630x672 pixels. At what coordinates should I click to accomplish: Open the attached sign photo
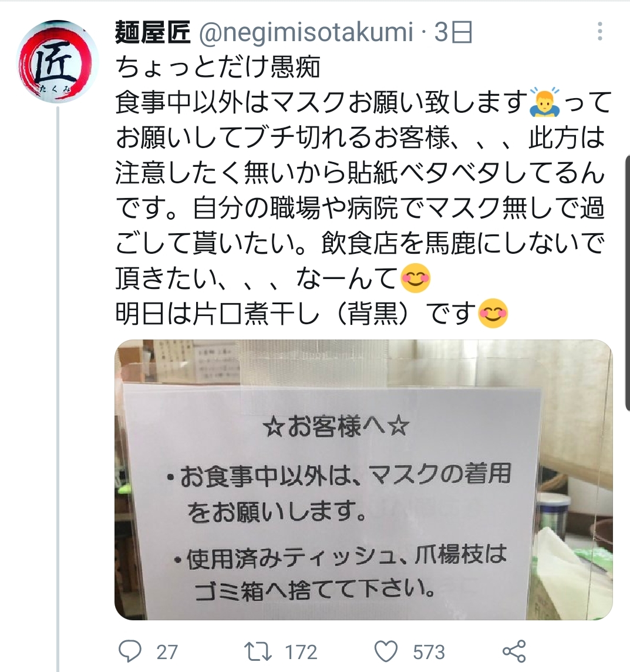point(363,479)
